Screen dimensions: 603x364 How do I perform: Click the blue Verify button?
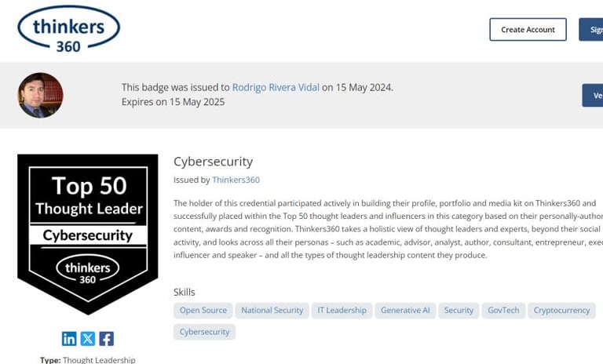[593, 95]
